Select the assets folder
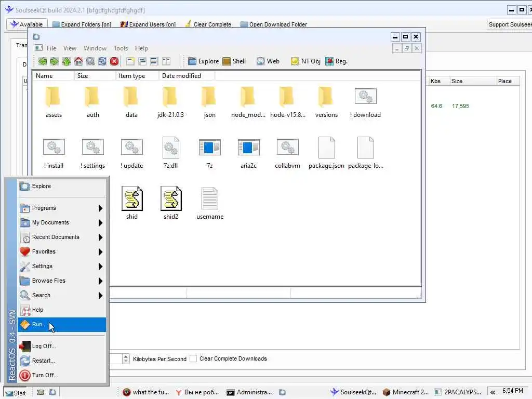The width and height of the screenshot is (532, 399). tap(54, 102)
